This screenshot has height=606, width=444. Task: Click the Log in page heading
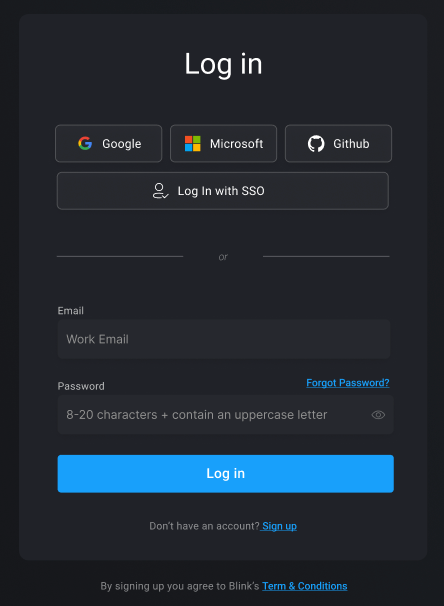coord(223,65)
